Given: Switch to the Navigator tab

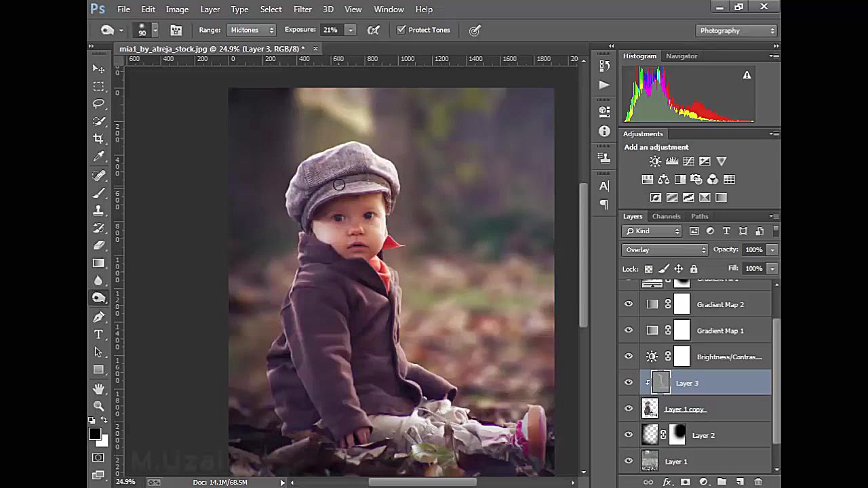Looking at the screenshot, I should tap(681, 56).
